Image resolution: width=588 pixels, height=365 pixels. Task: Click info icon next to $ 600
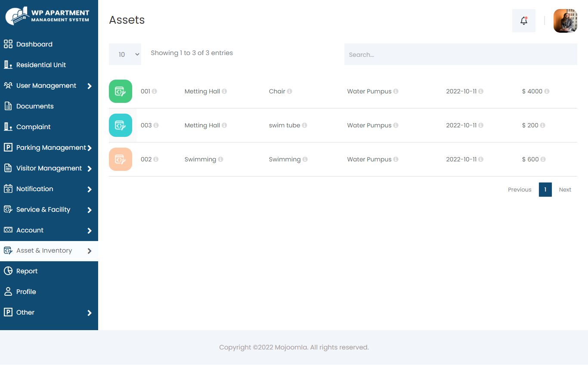tap(543, 159)
